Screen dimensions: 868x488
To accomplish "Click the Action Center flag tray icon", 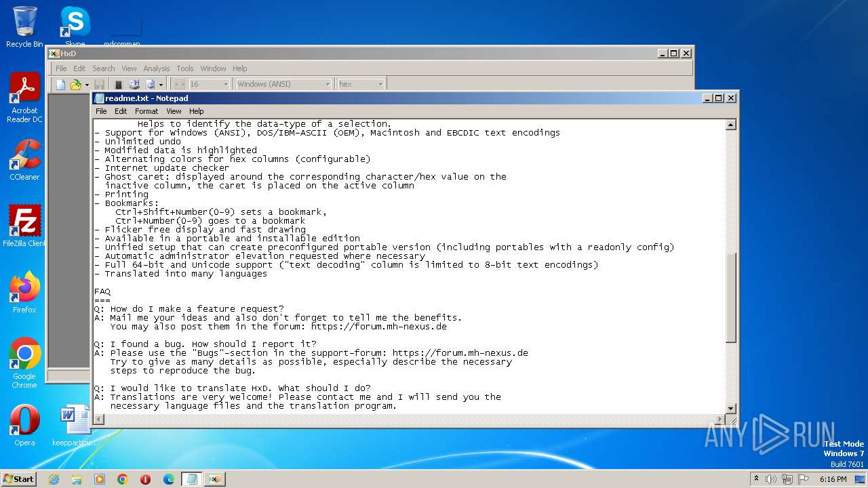I will coord(804,479).
